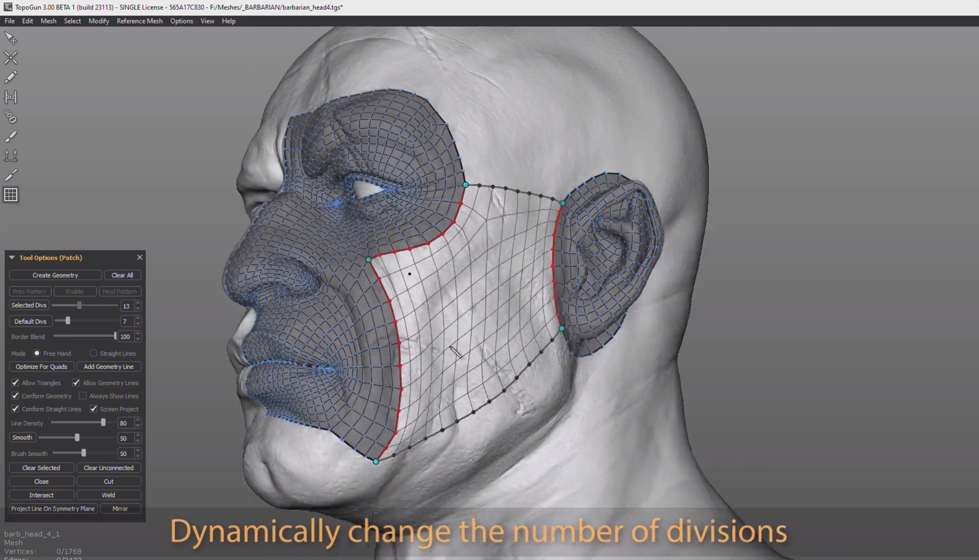Select the knife Cut tool
This screenshot has width=979, height=560.
tap(11, 175)
